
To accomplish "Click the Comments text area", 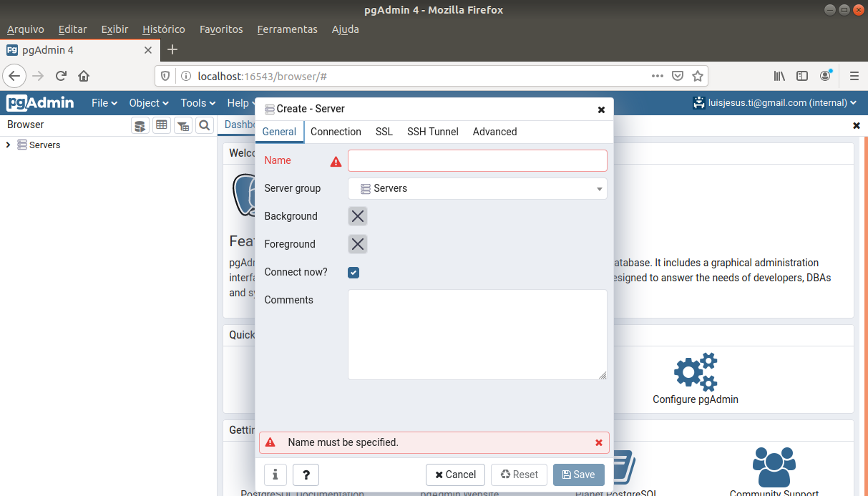I will coord(477,334).
